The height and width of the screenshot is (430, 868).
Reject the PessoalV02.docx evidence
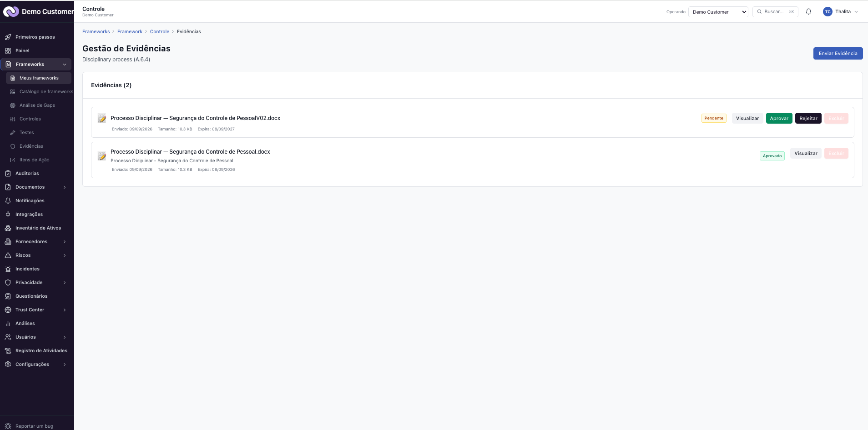[808, 118]
